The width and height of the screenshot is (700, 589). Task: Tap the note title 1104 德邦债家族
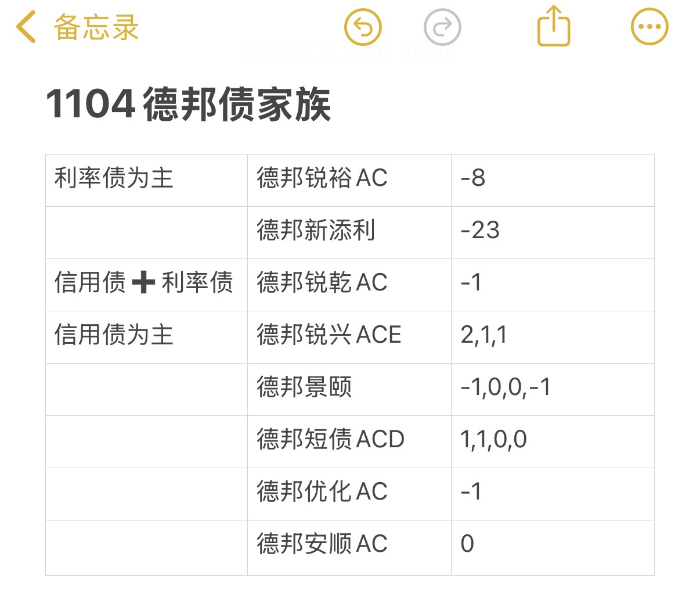click(188, 105)
